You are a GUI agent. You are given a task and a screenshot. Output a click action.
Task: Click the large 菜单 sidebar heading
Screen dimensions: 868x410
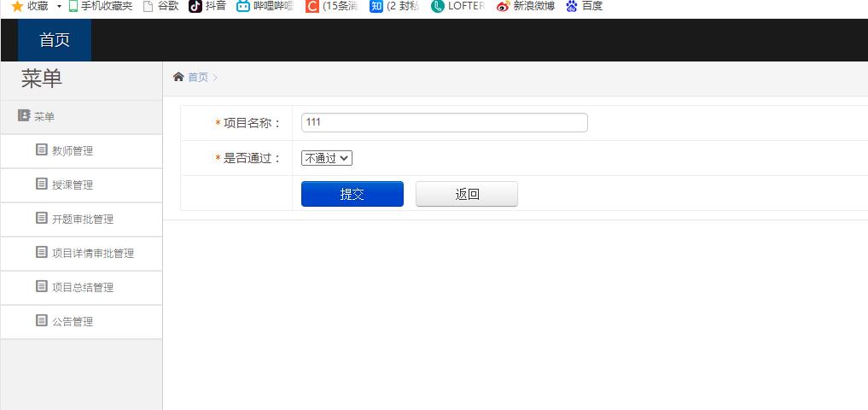click(42, 79)
